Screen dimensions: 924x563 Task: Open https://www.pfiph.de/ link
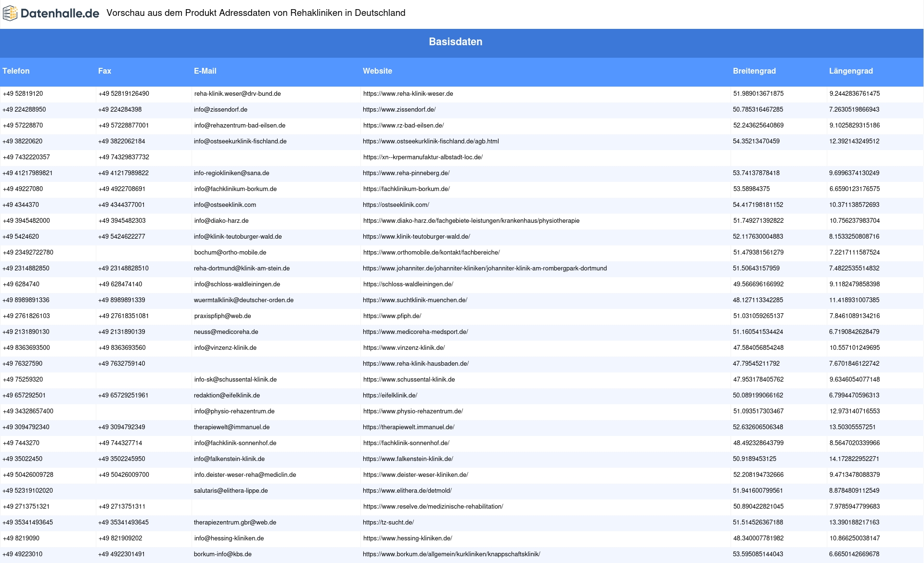pos(392,316)
